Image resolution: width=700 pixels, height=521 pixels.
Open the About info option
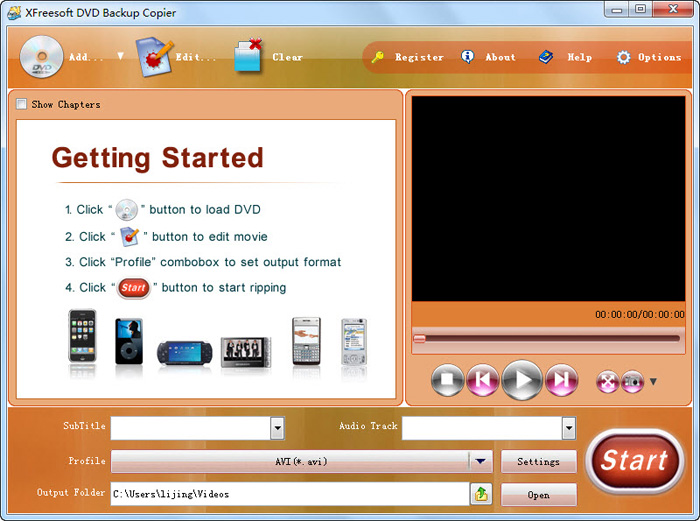[488, 57]
